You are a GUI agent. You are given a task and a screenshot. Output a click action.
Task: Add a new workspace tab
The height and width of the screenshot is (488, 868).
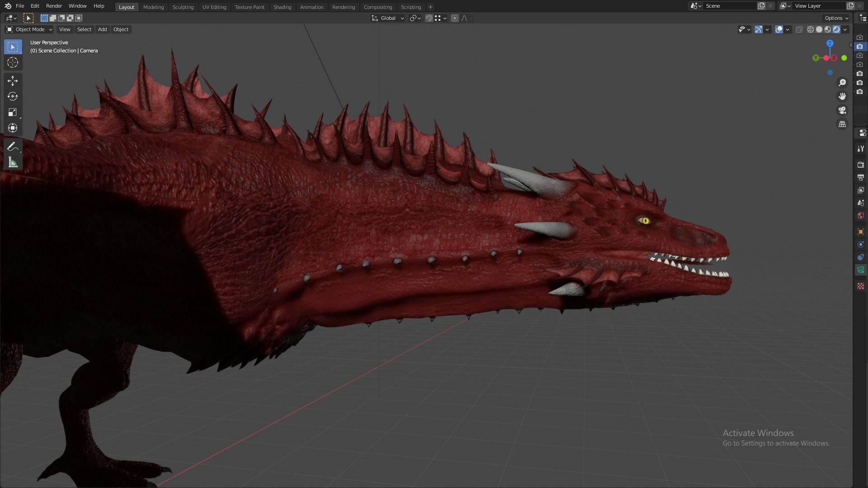click(x=430, y=7)
